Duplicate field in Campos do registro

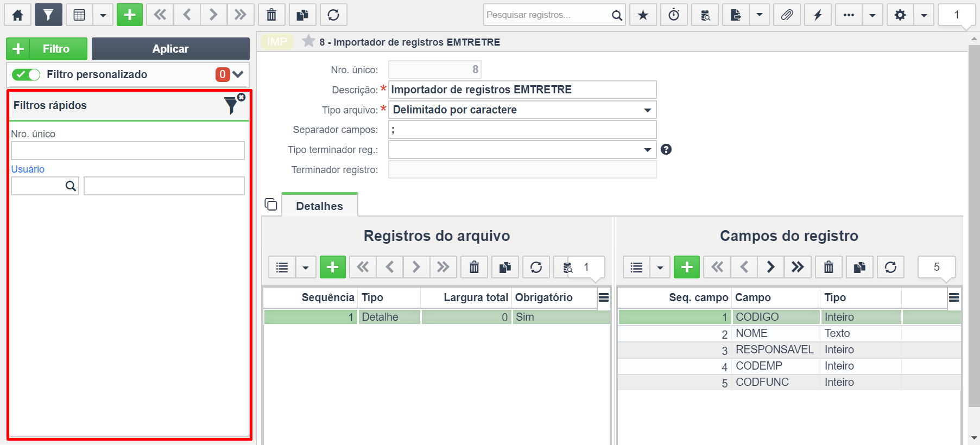tap(859, 267)
